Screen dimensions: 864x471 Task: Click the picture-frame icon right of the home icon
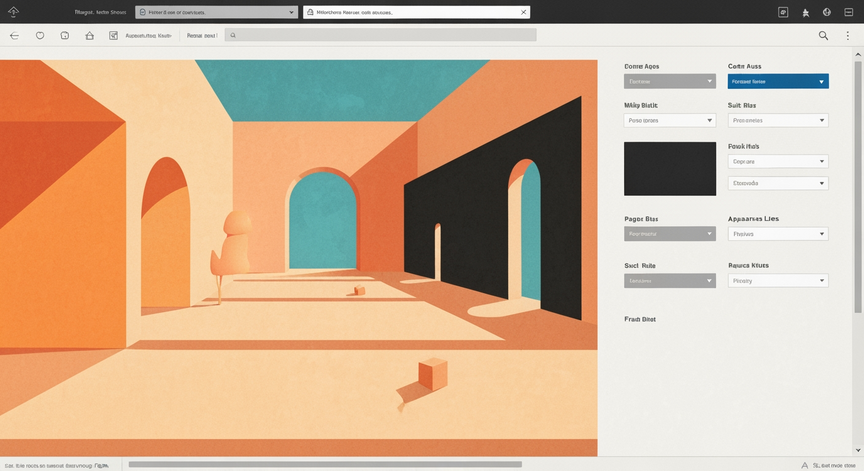[x=114, y=35]
